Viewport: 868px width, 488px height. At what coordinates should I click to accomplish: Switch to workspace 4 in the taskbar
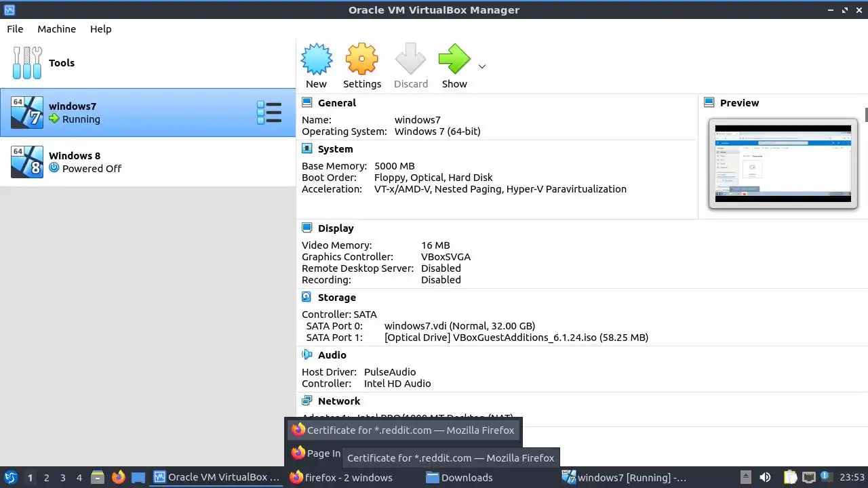(x=79, y=478)
